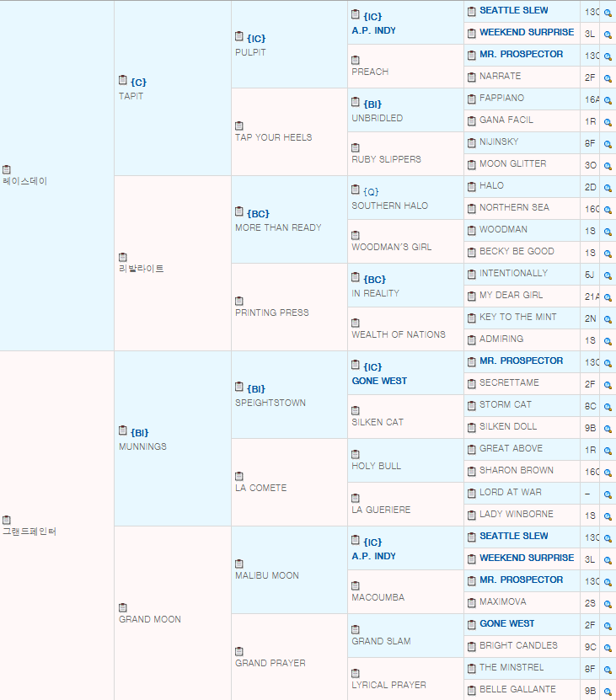
Task: Select the ADMIRING cell text
Action: point(501,339)
